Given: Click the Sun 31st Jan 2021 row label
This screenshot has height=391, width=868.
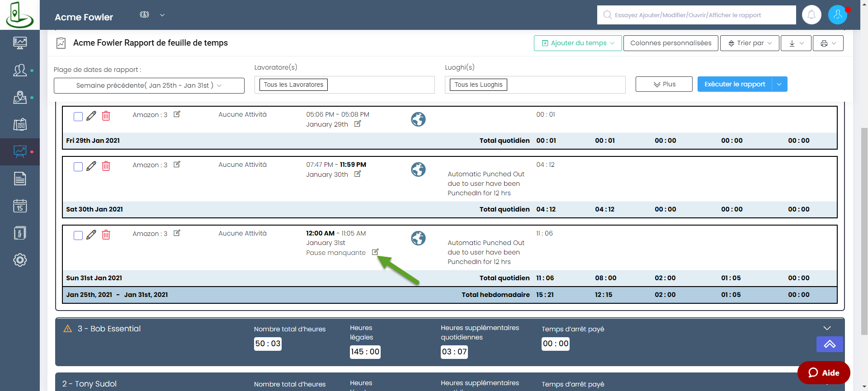Looking at the screenshot, I should [94, 278].
